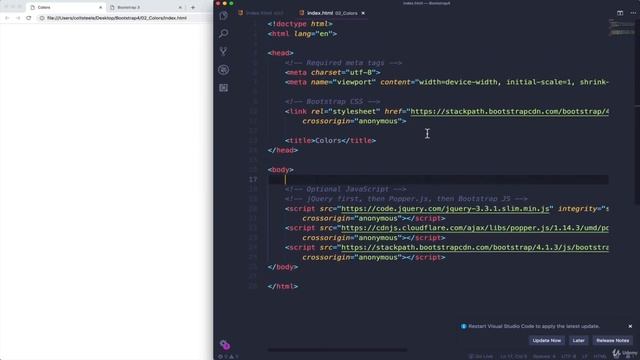This screenshot has height=360, width=640.
Task: Click line number 17 in the gutter
Action: pos(253,180)
